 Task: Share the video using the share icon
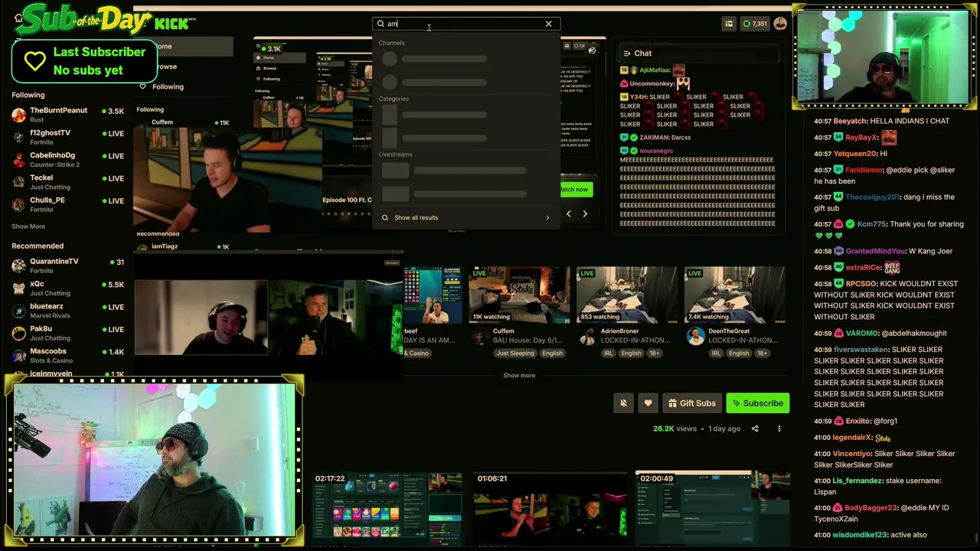755,429
